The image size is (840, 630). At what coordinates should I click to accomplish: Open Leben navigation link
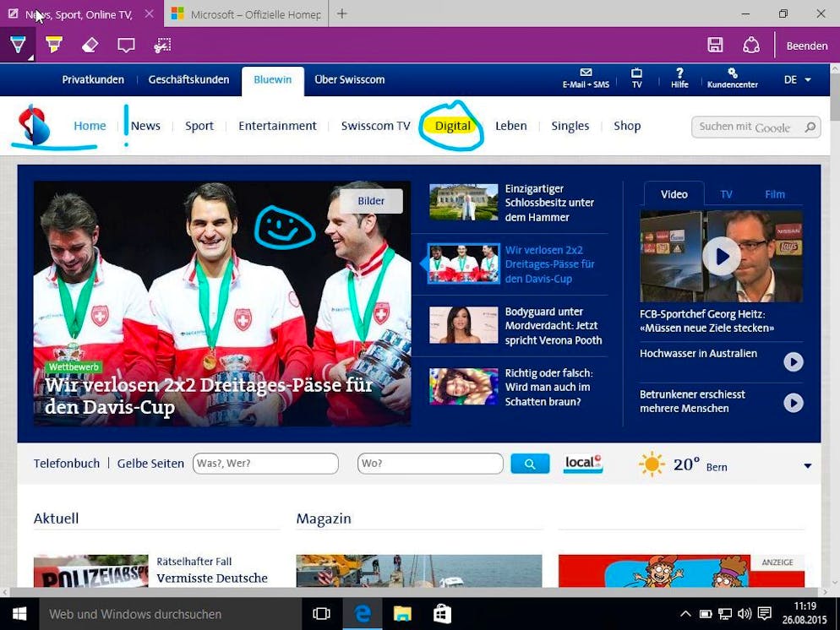(x=510, y=126)
